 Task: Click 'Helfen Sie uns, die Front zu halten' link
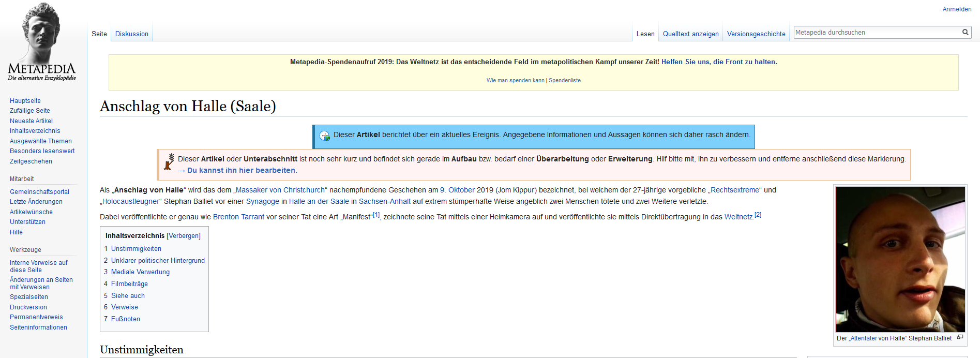719,62
